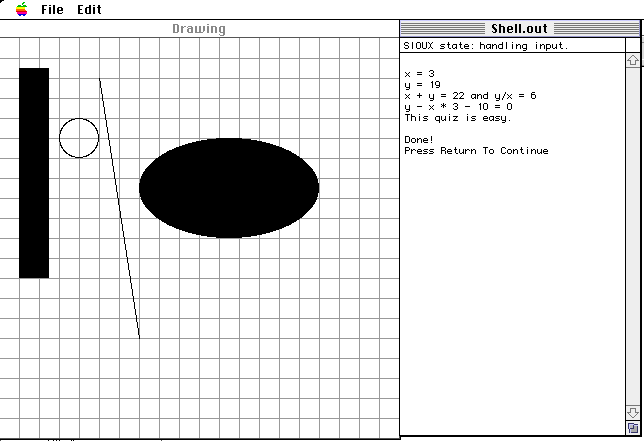Click inside the small outlined circle

(x=79, y=138)
